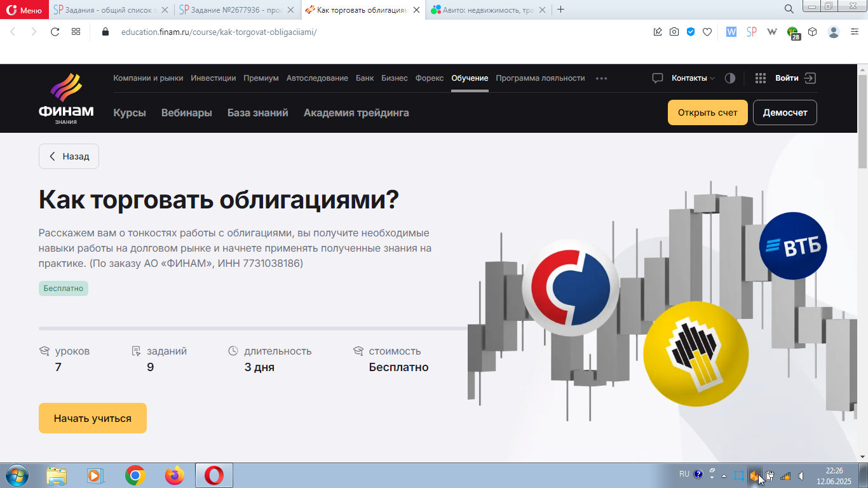The height and width of the screenshot is (488, 868).
Task: Open the Opera profile avatar icon
Action: (834, 32)
